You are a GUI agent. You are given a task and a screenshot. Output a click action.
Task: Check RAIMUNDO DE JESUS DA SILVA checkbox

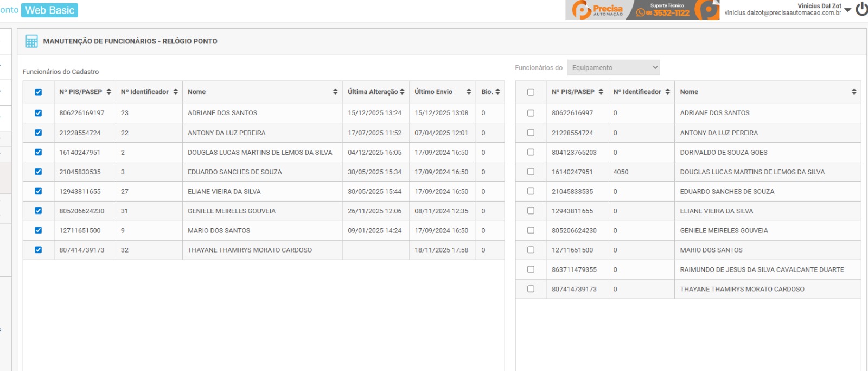coord(531,269)
